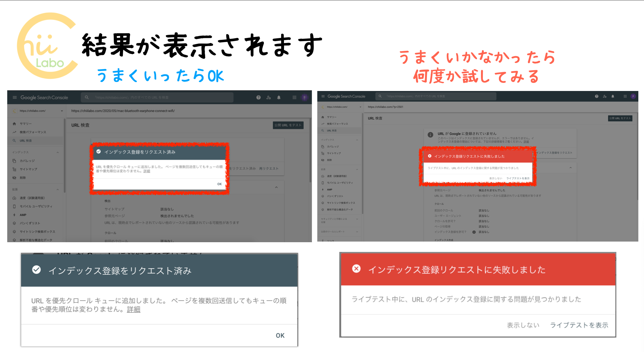Open 検索パフォーマンス from the sidebar
Viewport: 644px width, 352px height.
point(33,132)
